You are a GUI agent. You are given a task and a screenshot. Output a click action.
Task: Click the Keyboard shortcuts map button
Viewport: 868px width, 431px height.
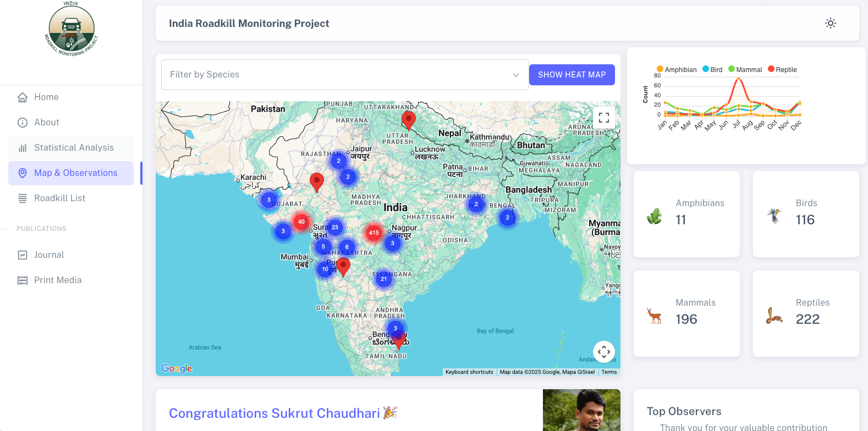pyautogui.click(x=469, y=372)
